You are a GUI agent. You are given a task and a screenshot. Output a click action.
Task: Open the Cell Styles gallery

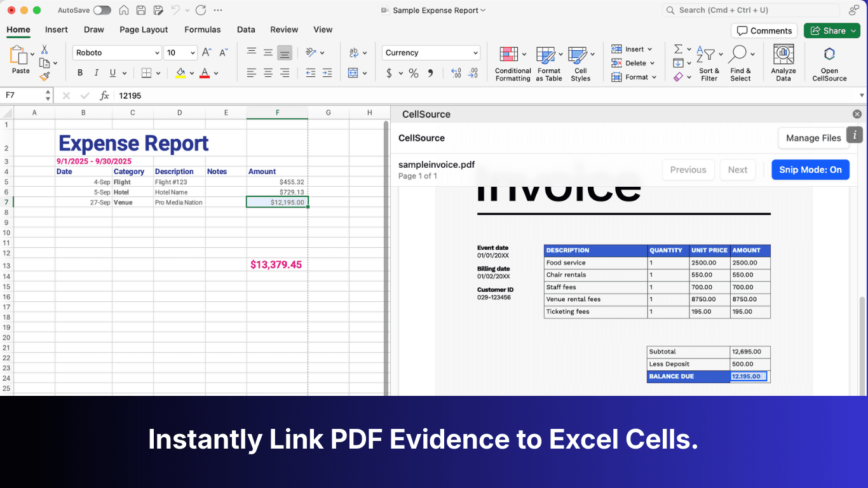[x=580, y=62]
